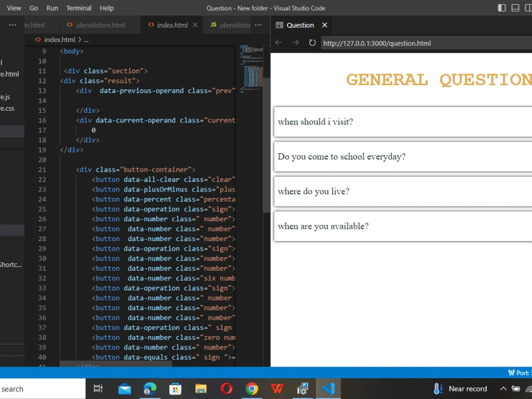Open the editor tabs overflow menu

[258, 24]
